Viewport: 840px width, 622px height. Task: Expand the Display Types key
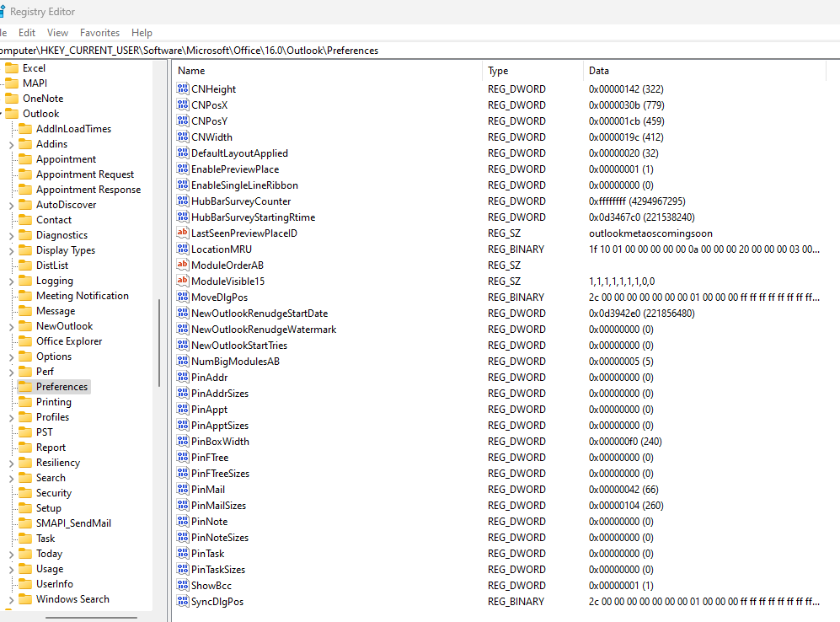click(11, 250)
